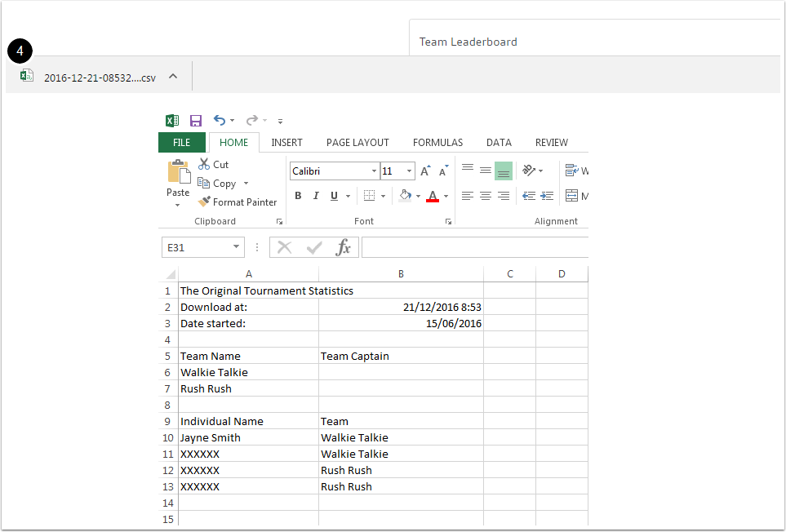Apply the fill color bucket
Viewport: 786px width, 532px height.
click(405, 196)
